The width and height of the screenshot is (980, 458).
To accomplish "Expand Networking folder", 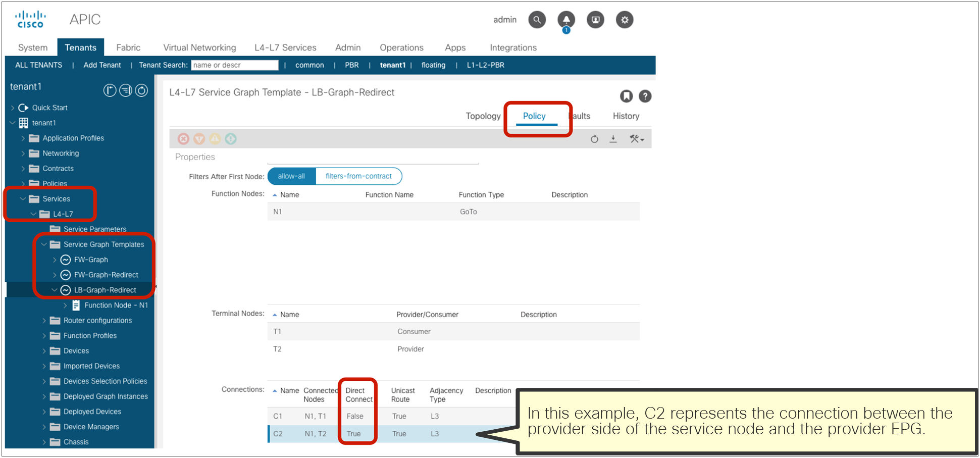I will point(23,153).
